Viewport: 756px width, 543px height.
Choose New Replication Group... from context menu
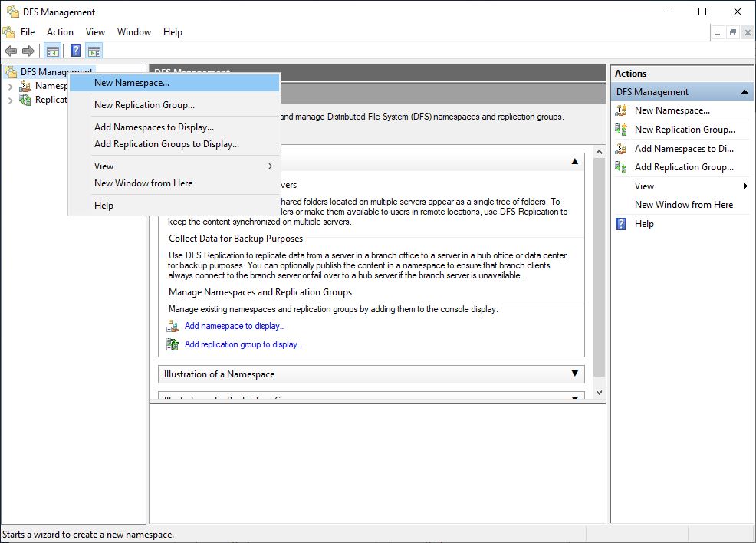coord(175,105)
